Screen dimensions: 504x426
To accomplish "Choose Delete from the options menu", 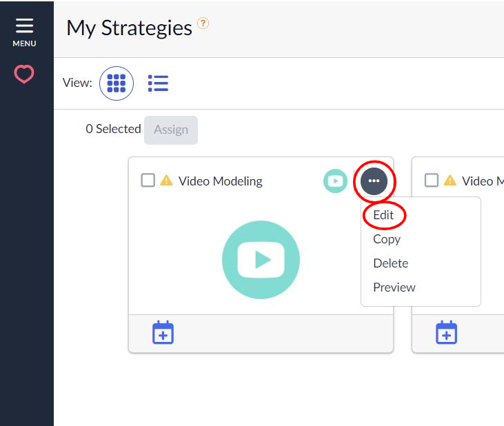I will [x=390, y=263].
